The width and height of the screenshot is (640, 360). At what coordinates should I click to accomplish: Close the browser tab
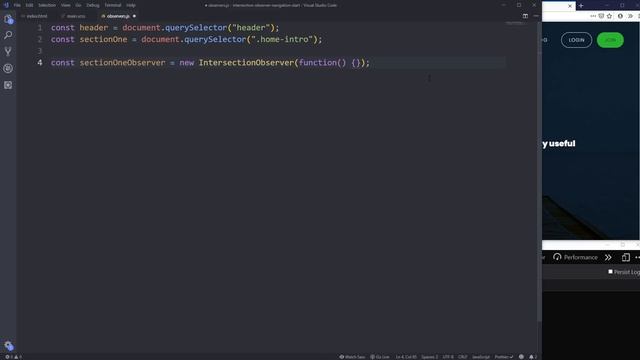point(570,6)
